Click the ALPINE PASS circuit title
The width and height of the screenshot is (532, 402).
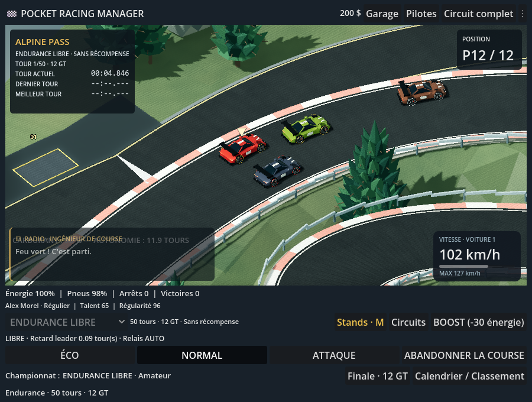(43, 42)
